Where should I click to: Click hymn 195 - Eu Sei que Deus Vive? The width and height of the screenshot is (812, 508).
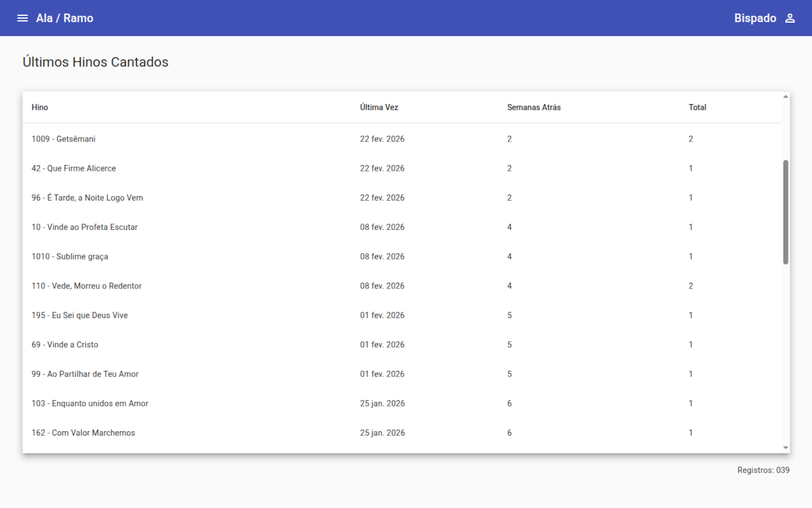pos(79,315)
